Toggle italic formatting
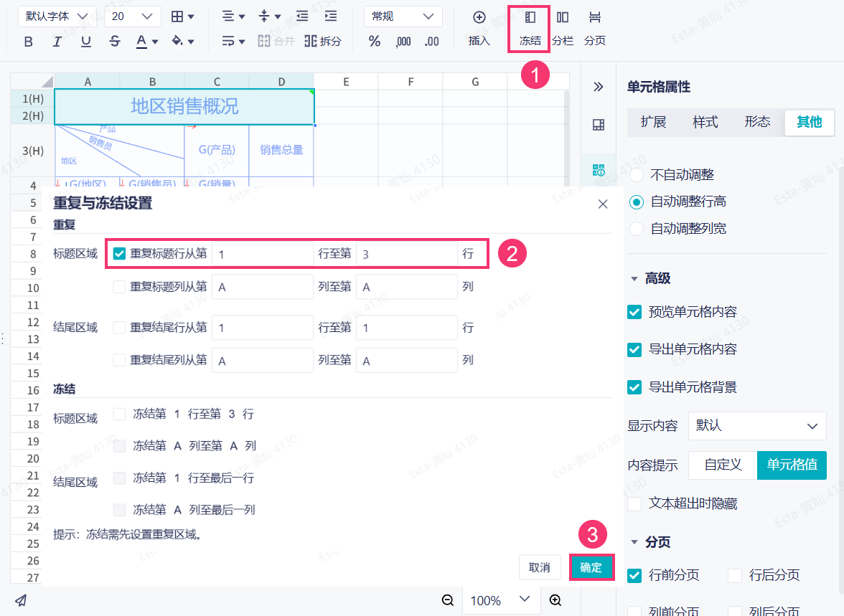The image size is (844, 616). click(x=57, y=42)
